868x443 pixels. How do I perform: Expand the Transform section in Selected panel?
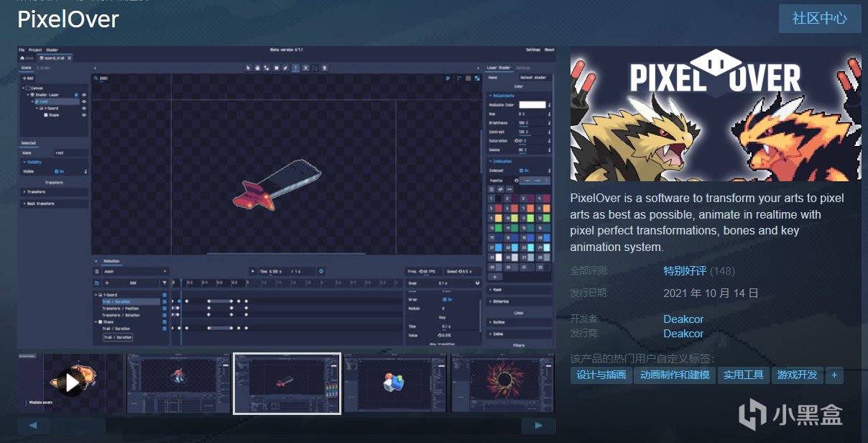(x=55, y=192)
